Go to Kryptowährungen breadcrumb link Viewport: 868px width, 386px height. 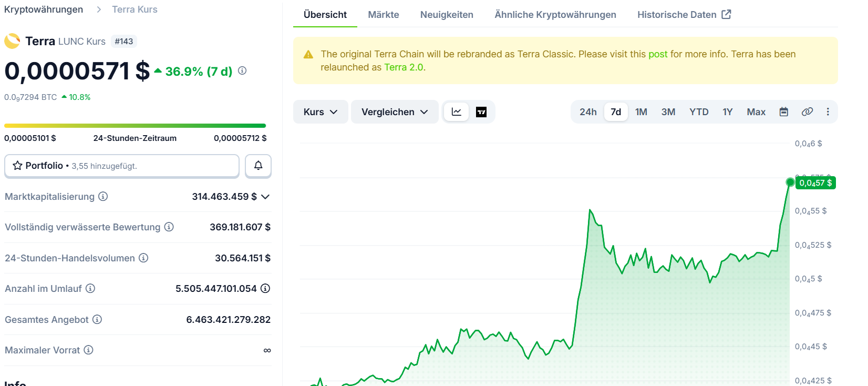tap(44, 9)
